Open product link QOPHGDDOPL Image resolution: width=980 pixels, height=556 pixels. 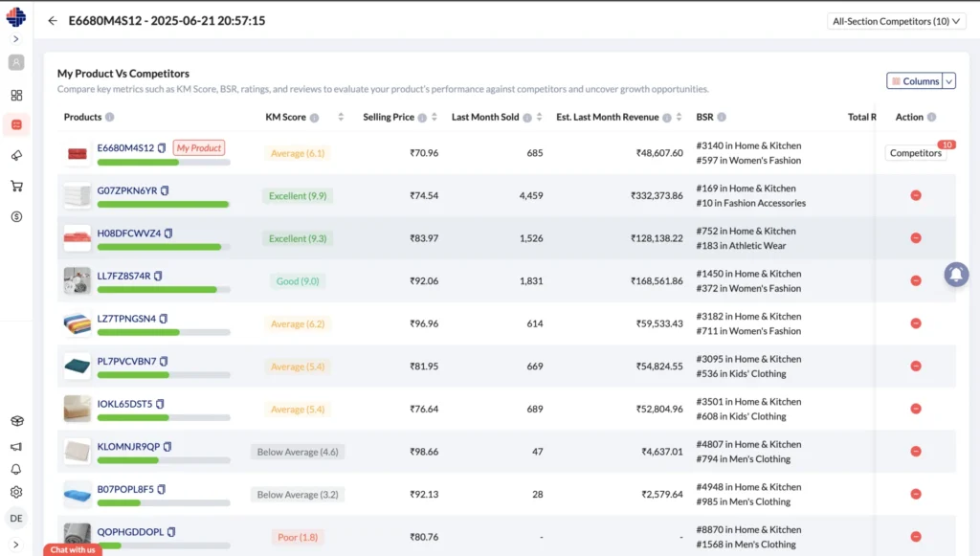tap(130, 532)
